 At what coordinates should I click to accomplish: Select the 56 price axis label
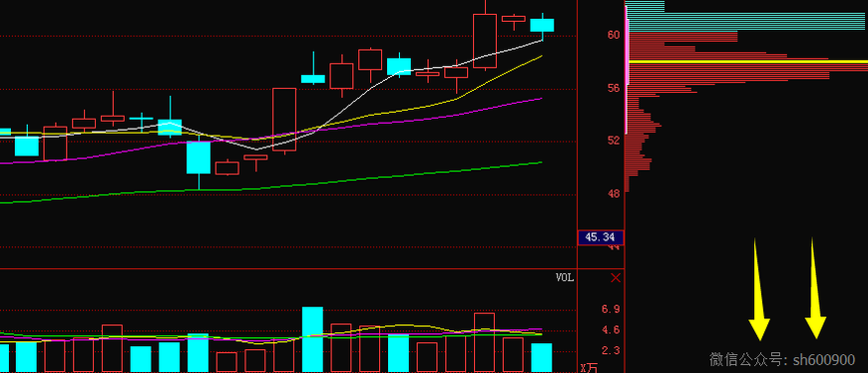[613, 88]
